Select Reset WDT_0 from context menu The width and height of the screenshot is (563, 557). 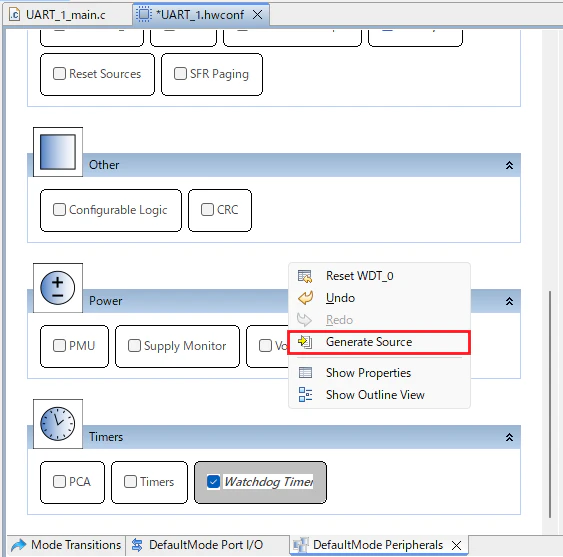(379, 276)
